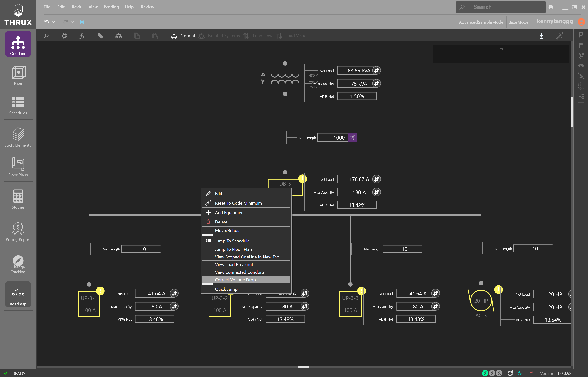588x377 pixels.
Task: Choose Correct Voltage Drop from context menu
Action: coord(246,279)
